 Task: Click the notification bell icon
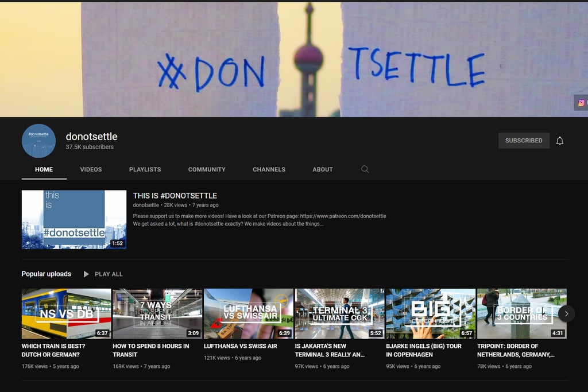click(x=559, y=141)
